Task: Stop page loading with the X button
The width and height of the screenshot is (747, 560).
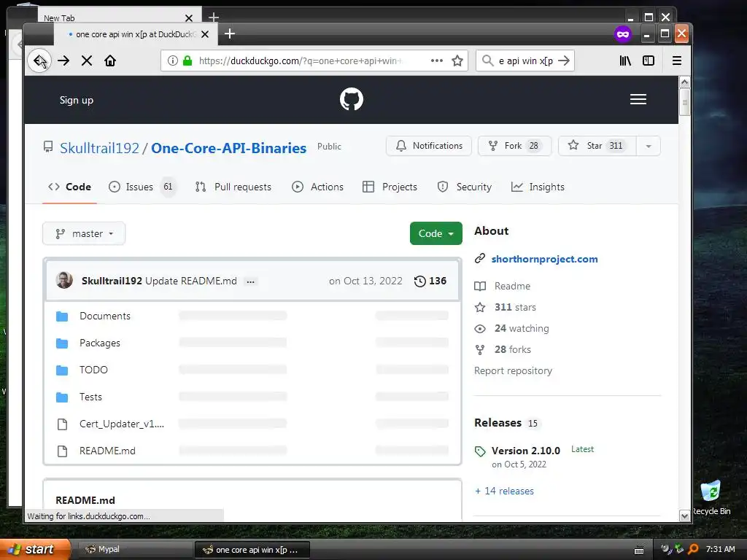Action: click(87, 61)
